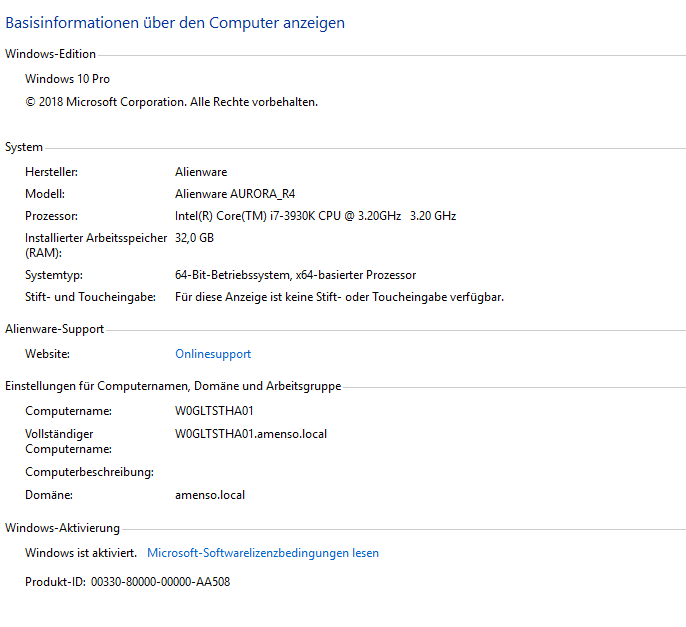Select the Domäne value amenso.local
686x627 pixels.
pos(210,495)
